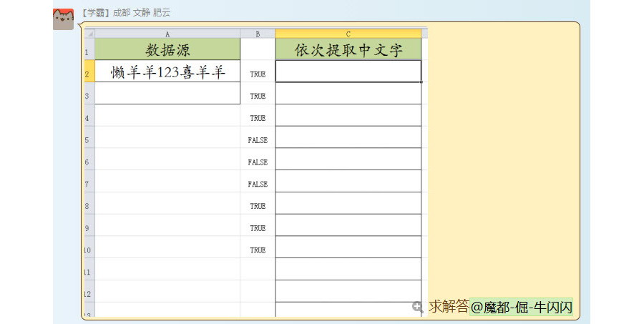Click cell C5 in the extraction column

[x=348, y=137]
